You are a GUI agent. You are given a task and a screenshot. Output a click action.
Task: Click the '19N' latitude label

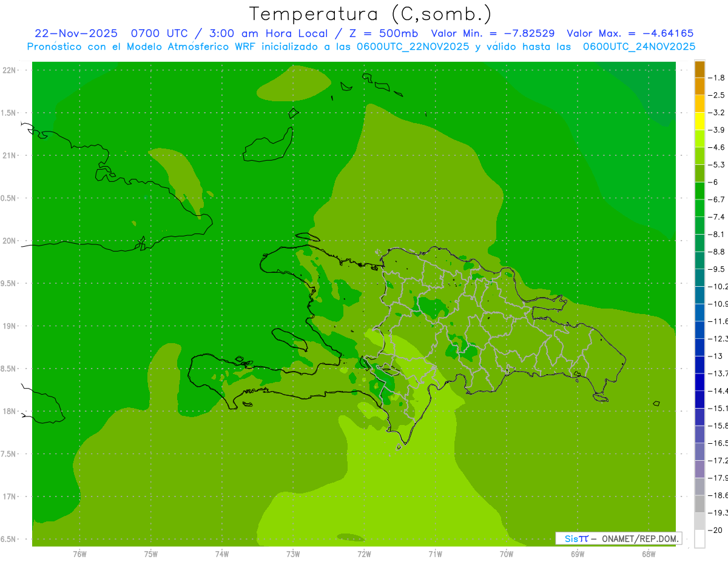pyautogui.click(x=9, y=326)
